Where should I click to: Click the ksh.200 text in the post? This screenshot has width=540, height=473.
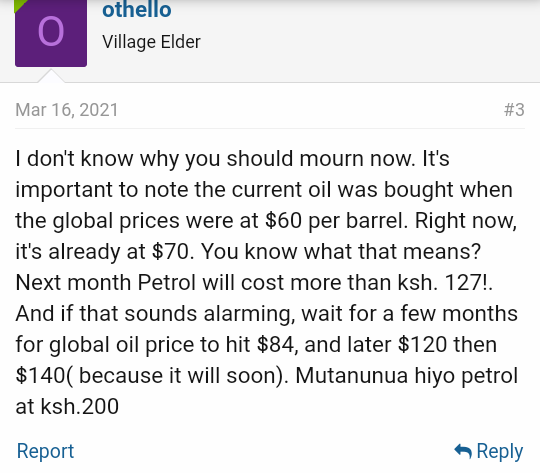pyautogui.click(x=80, y=407)
